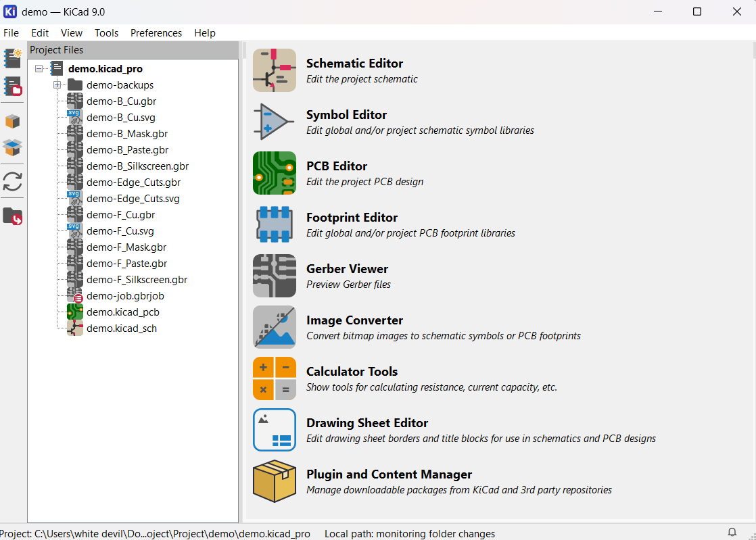Viewport: 756px width, 540px height.
Task: Click the Open Project icon in left toolbar
Action: (13, 87)
